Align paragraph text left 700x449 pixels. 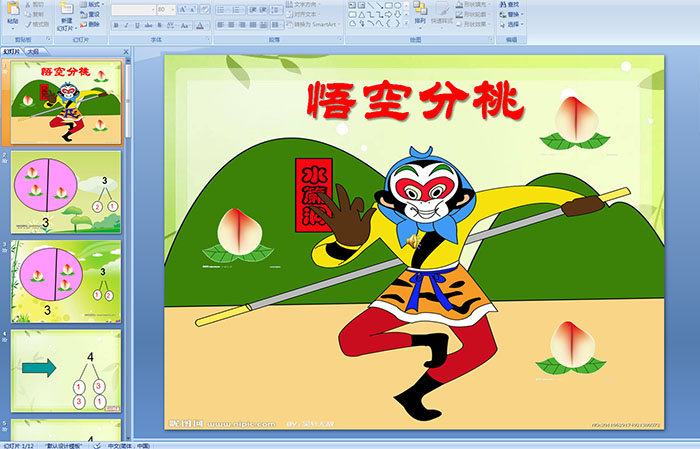click(221, 25)
